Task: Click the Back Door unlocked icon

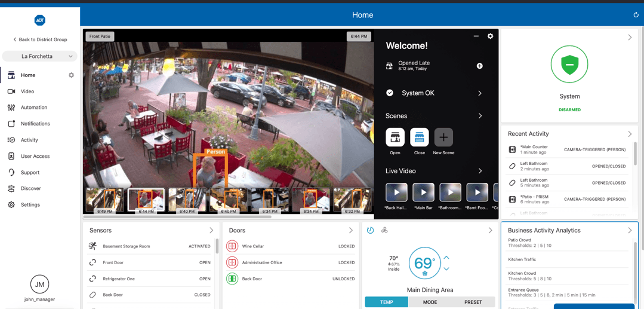Action: coord(232,279)
